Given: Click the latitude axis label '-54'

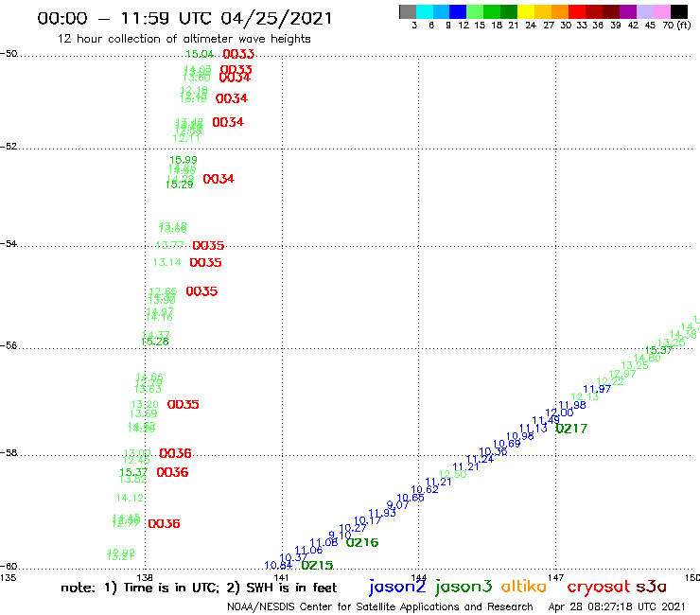Looking at the screenshot, I should point(9,243).
